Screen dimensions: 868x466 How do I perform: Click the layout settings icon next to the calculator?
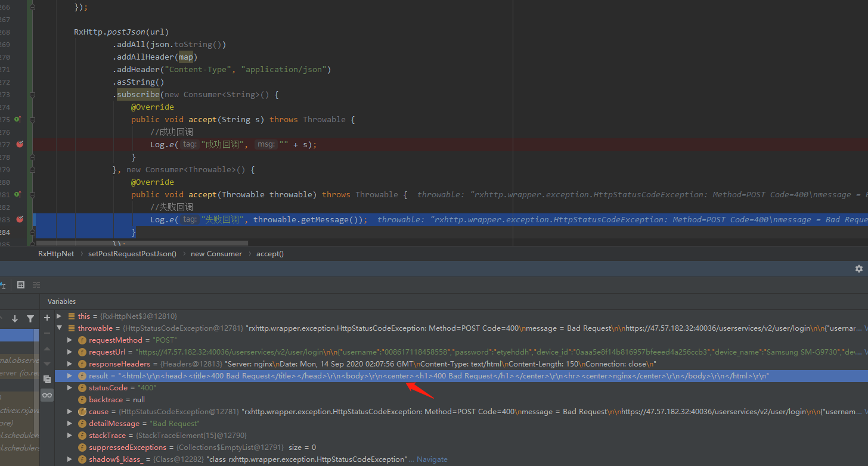(36, 285)
